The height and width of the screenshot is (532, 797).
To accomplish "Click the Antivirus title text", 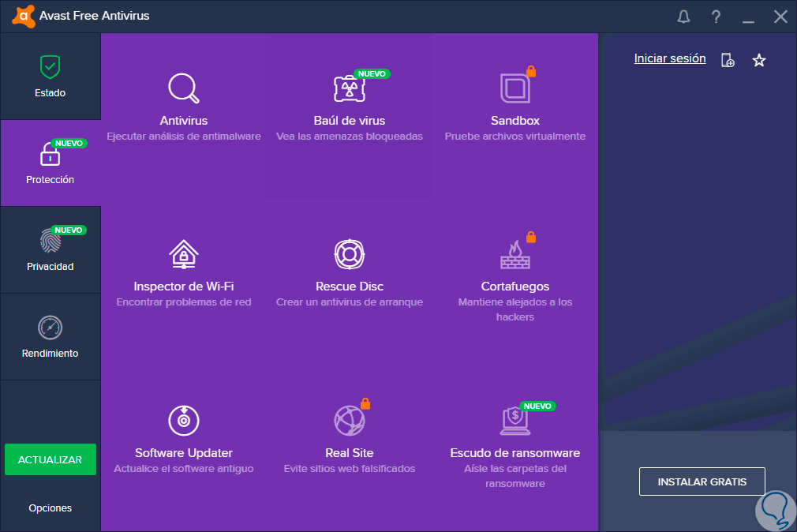I will tap(184, 121).
